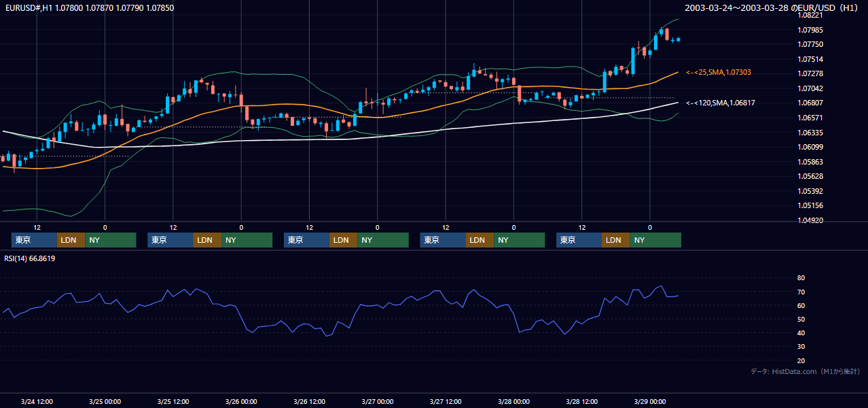
Task: Click price axis value 1.07750
Action: [x=810, y=44]
